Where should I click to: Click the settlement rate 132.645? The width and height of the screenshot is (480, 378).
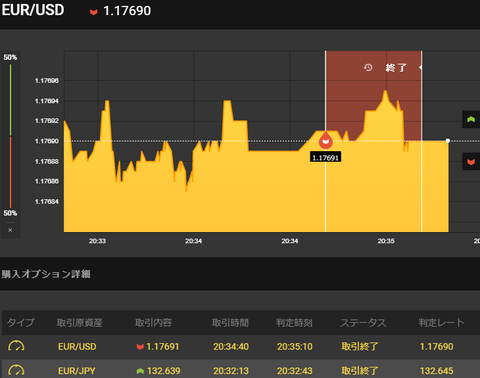[x=436, y=371]
